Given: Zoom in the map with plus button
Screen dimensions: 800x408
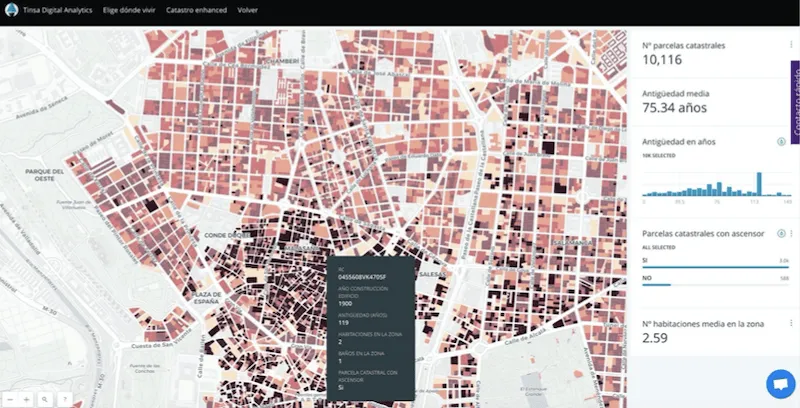Looking at the screenshot, I should [x=28, y=398].
